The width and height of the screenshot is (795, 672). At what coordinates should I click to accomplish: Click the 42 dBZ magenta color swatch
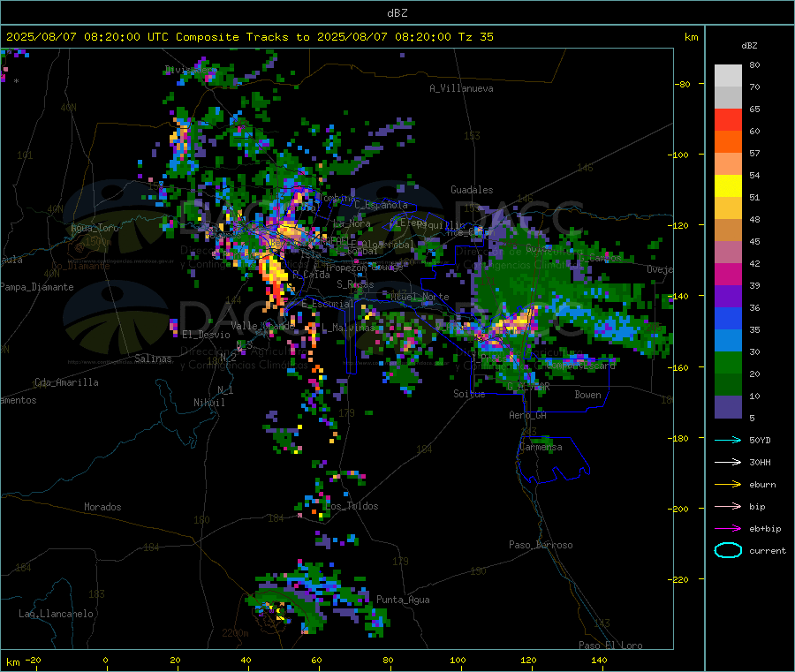coord(728,274)
